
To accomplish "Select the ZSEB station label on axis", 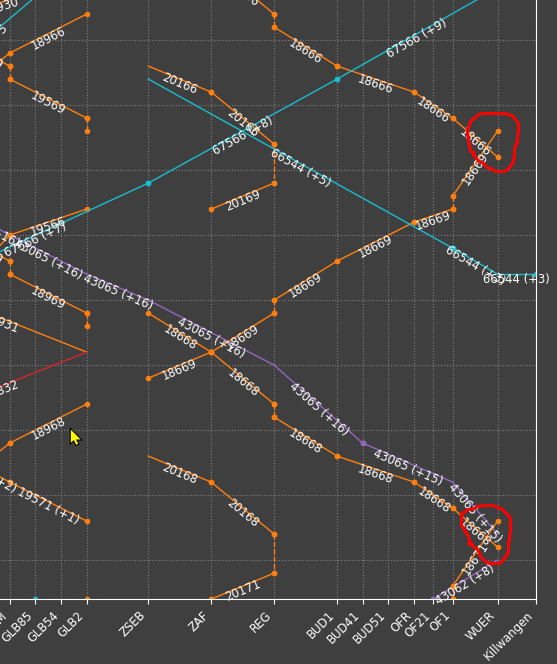I will tap(133, 624).
